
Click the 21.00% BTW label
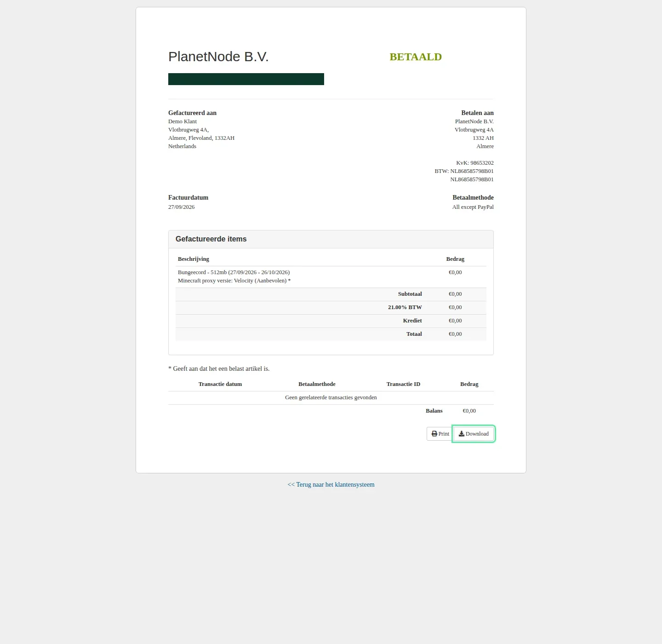coord(405,307)
